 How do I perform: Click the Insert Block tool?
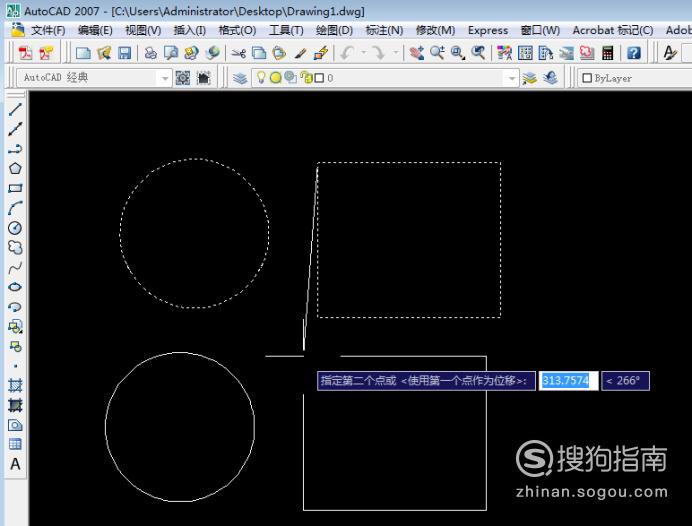tap(15, 327)
